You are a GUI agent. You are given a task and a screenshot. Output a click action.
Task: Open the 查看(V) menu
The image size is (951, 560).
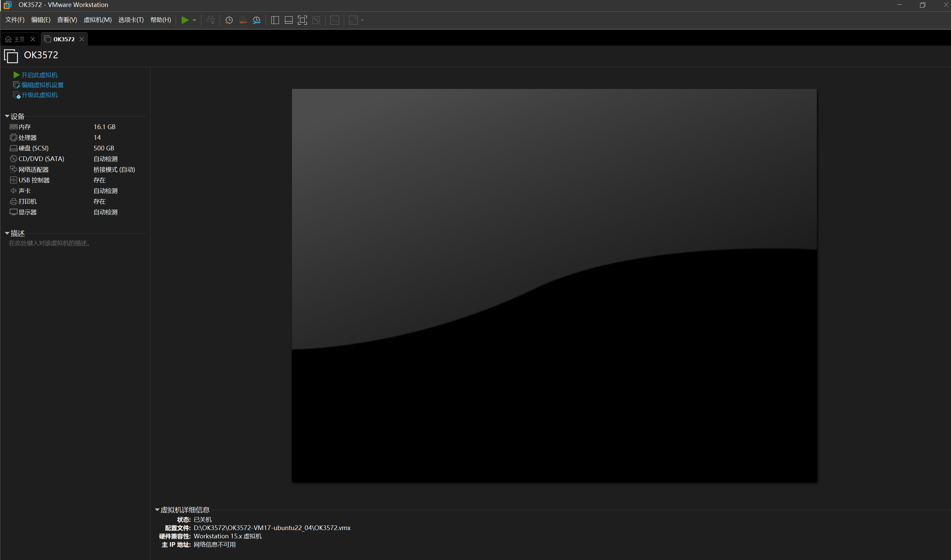[67, 20]
